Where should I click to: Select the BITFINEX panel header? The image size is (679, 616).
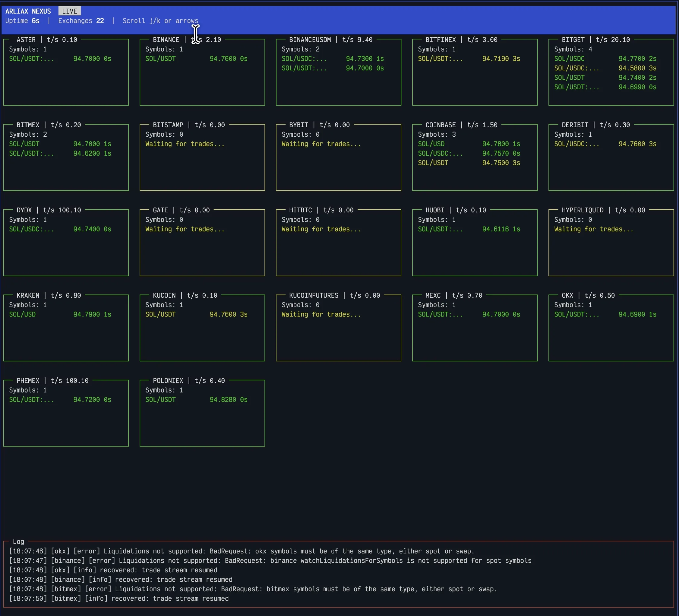click(461, 40)
